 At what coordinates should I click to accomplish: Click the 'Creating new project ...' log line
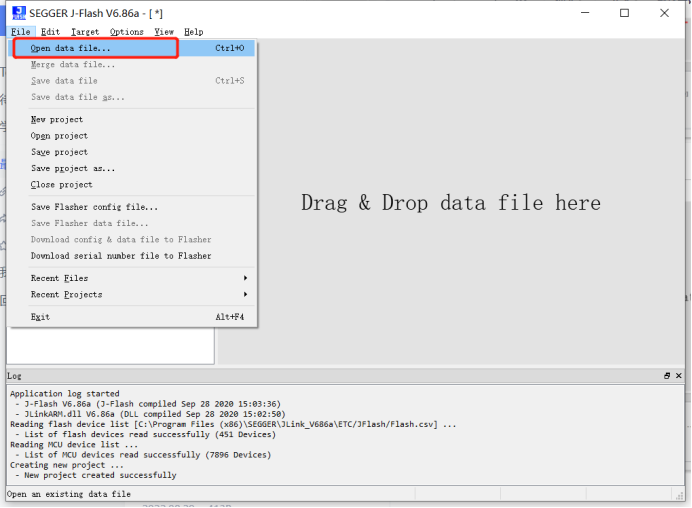(67, 465)
